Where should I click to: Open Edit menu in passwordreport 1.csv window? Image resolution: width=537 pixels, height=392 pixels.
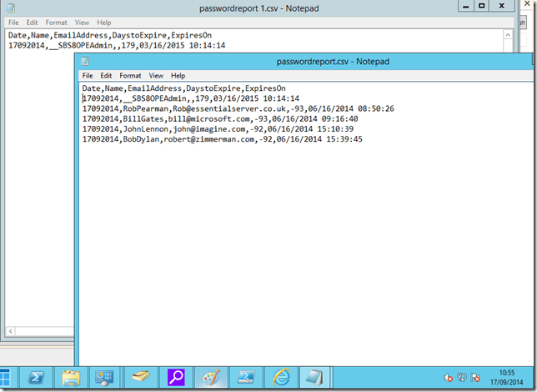pos(32,22)
